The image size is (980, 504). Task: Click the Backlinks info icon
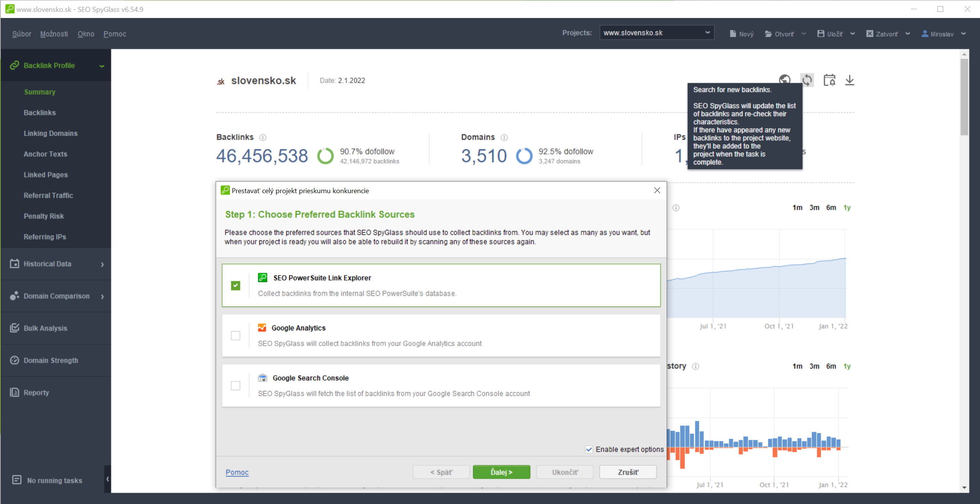coord(263,138)
